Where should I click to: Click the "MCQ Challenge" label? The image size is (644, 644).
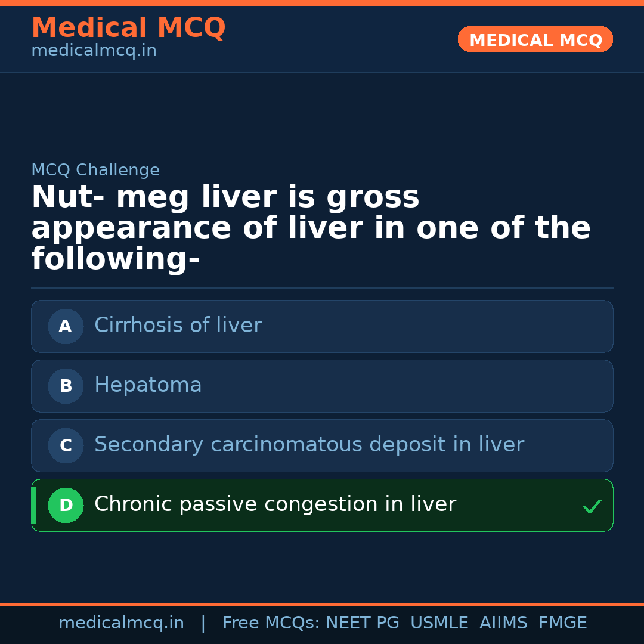click(95, 170)
